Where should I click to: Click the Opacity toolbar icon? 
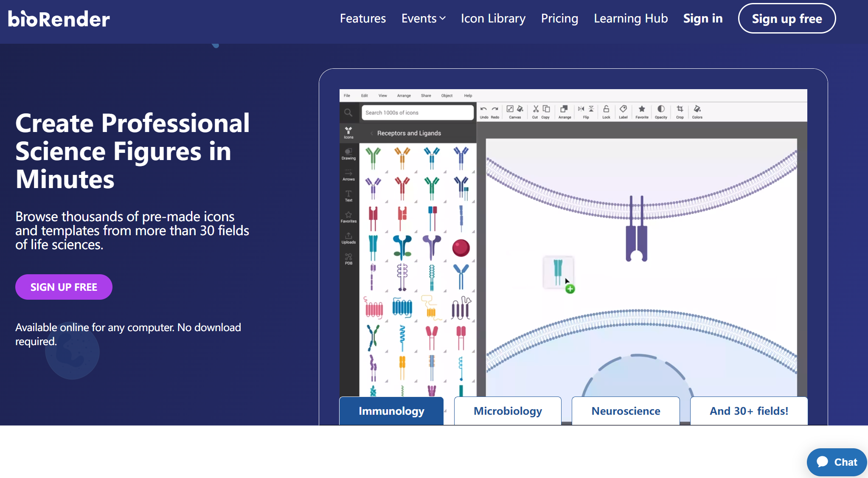661,110
